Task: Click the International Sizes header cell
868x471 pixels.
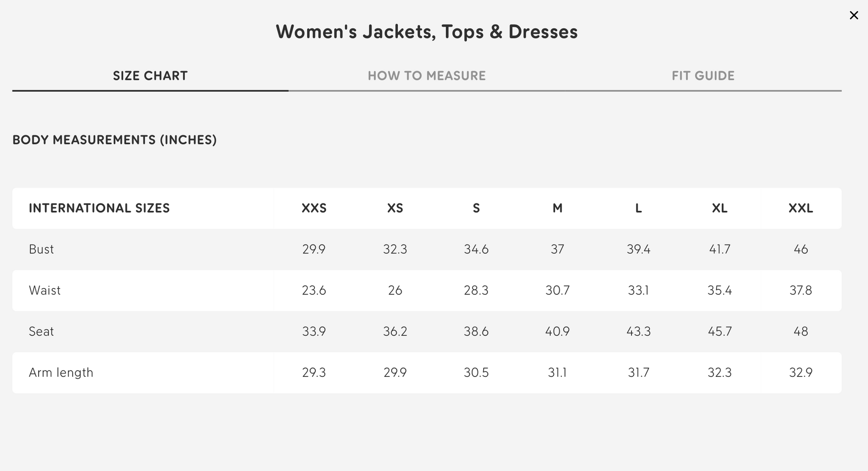Action: pos(99,208)
